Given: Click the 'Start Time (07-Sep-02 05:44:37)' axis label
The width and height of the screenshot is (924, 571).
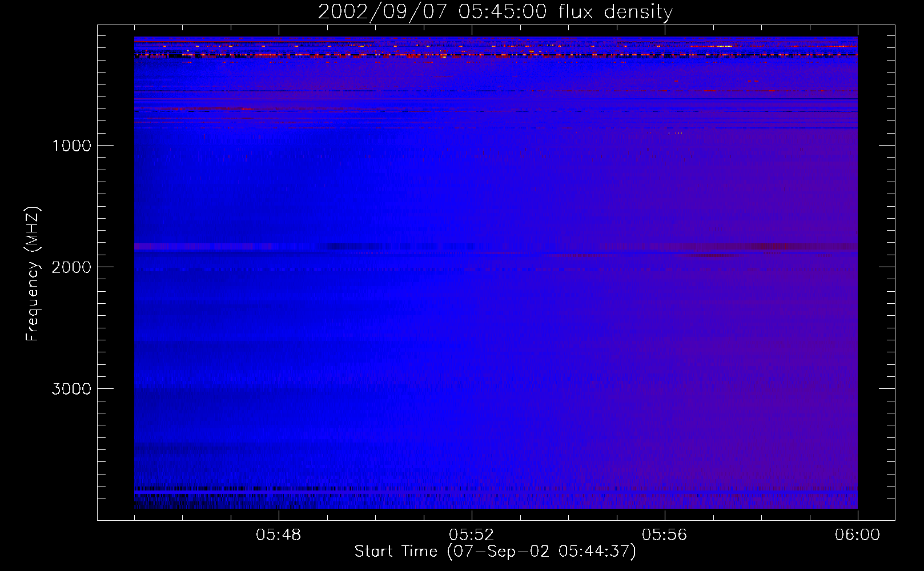Looking at the screenshot, I should [495, 552].
